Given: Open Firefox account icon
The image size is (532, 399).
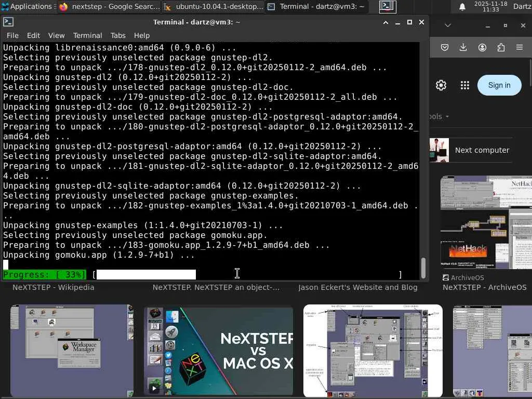Looking at the screenshot, I should click(482, 47).
